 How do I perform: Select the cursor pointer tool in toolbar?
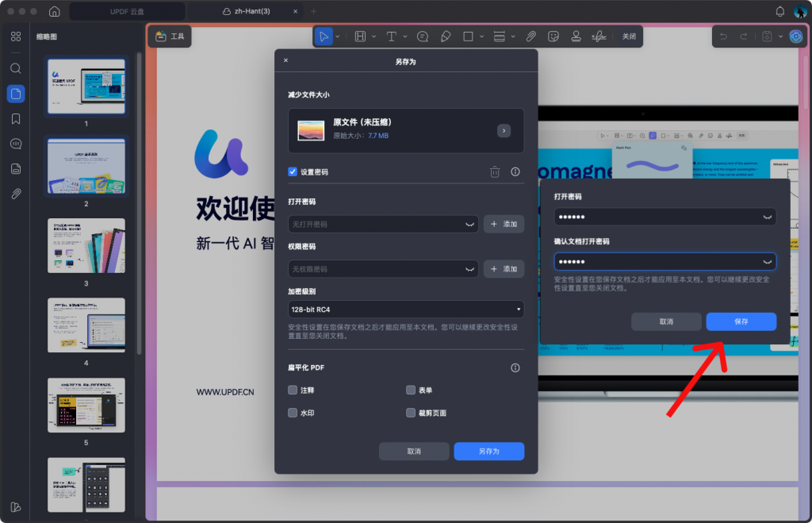coord(324,37)
